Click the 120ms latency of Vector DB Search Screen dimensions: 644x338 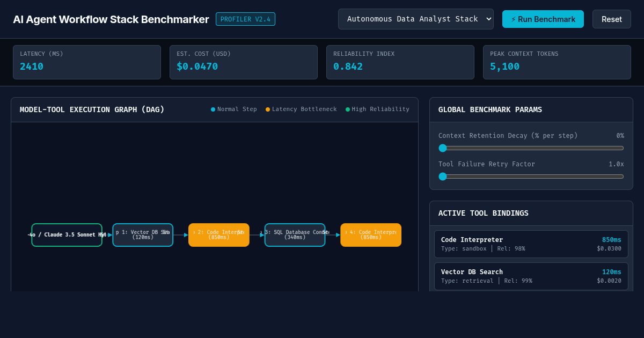tap(612, 272)
